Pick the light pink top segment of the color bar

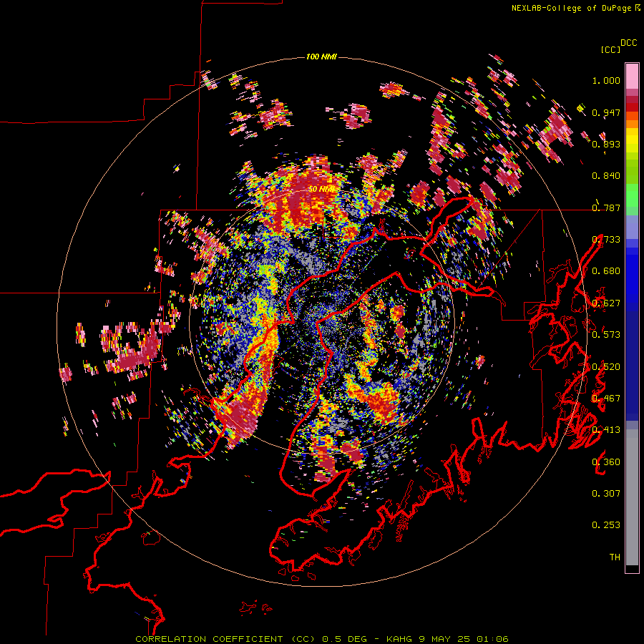(632, 76)
